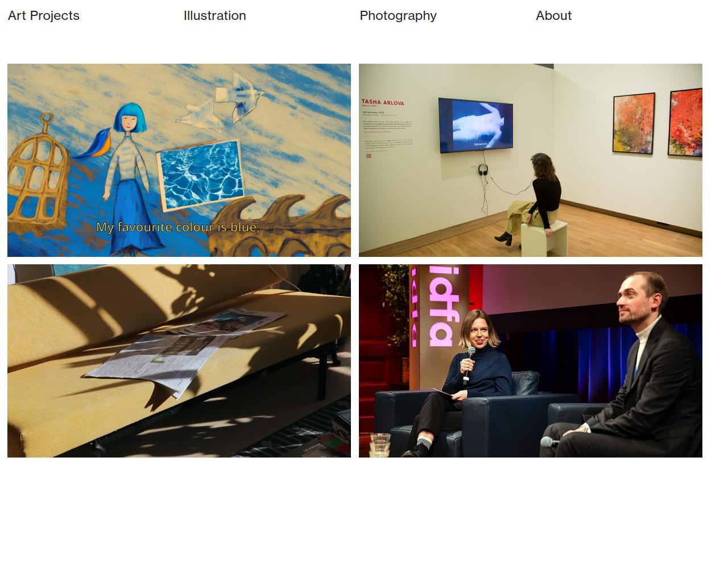
Task: Visit the About page
Action: pos(553,16)
